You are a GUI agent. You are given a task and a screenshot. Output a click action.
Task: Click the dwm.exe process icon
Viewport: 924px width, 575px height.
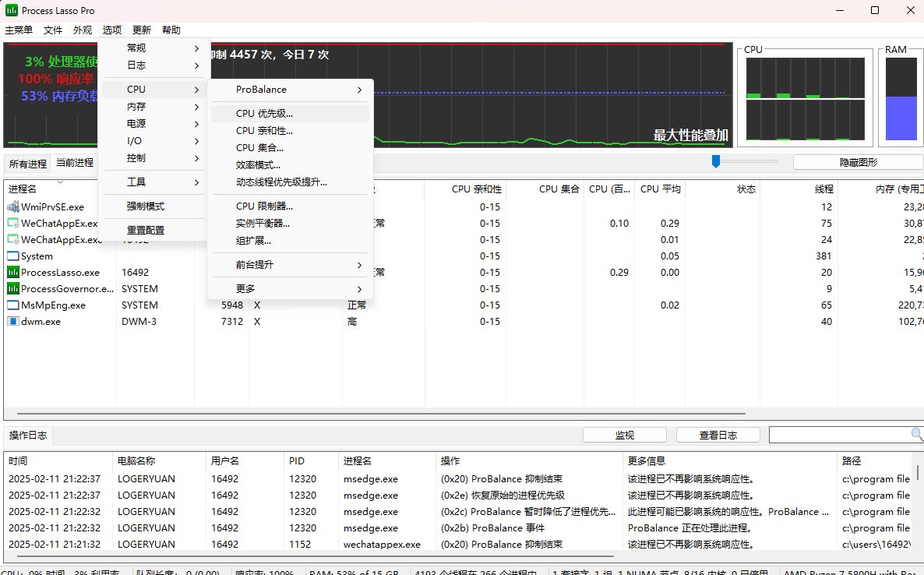click(13, 322)
